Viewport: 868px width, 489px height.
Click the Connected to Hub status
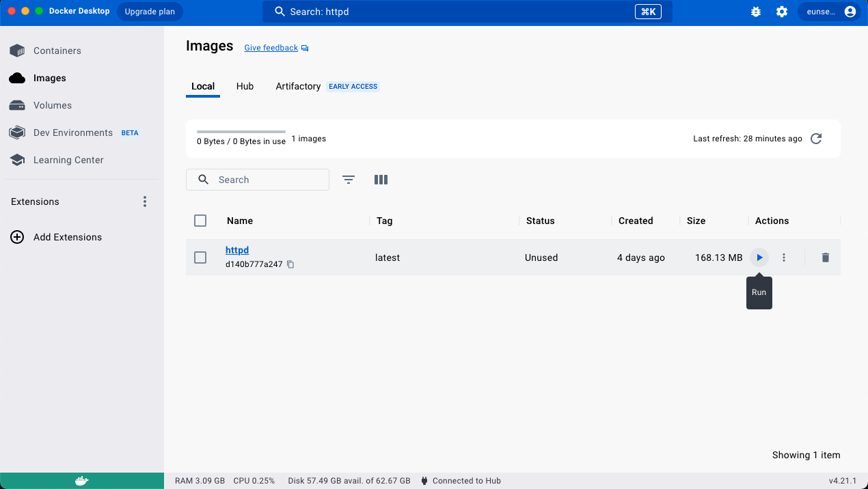click(461, 481)
